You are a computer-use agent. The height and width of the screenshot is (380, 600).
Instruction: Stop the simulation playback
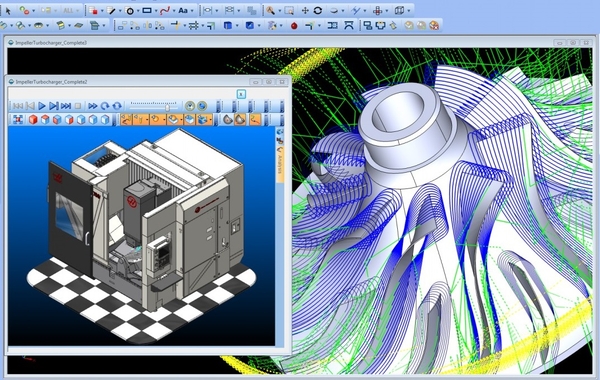tap(78, 106)
